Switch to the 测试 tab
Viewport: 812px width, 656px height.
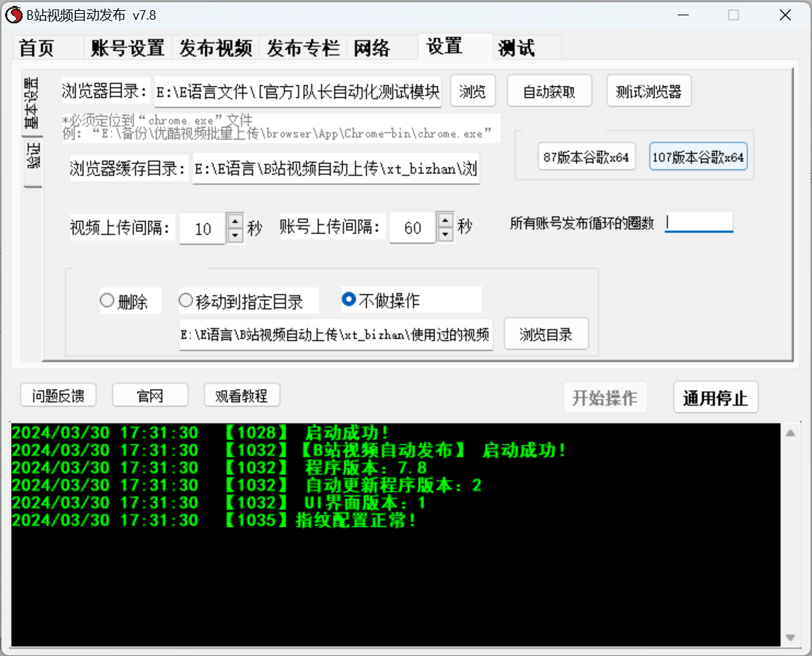(x=527, y=47)
